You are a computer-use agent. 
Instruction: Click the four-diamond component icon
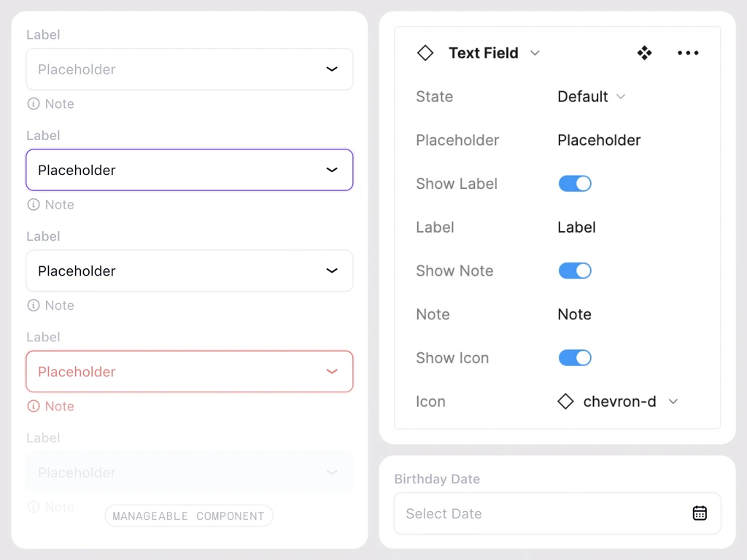[644, 52]
